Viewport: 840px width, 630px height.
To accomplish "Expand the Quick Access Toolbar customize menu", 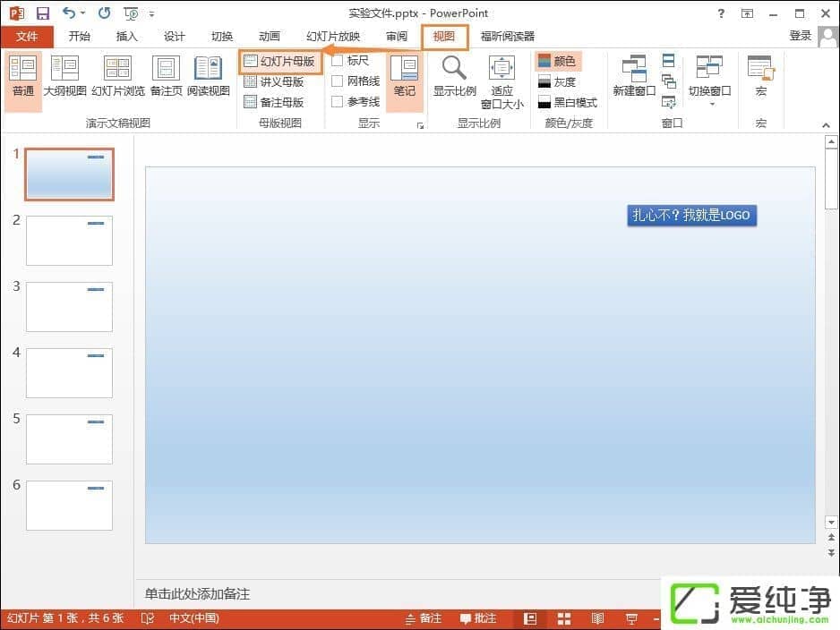I will click(152, 13).
